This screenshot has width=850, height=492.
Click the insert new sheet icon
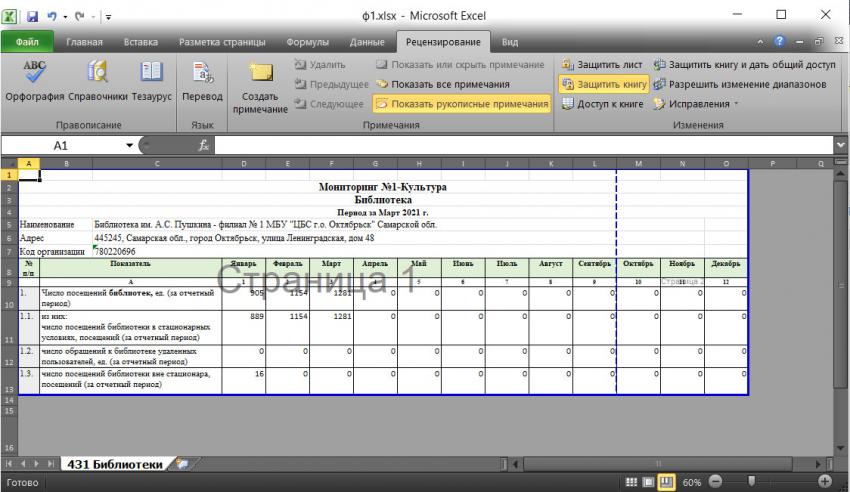click(183, 464)
